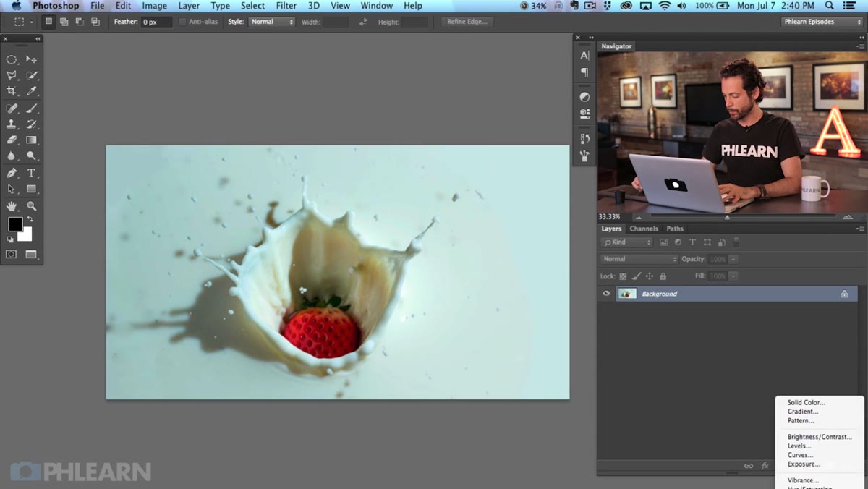Viewport: 868px width, 489px height.
Task: Toggle Quick Mask mode
Action: coord(12,255)
